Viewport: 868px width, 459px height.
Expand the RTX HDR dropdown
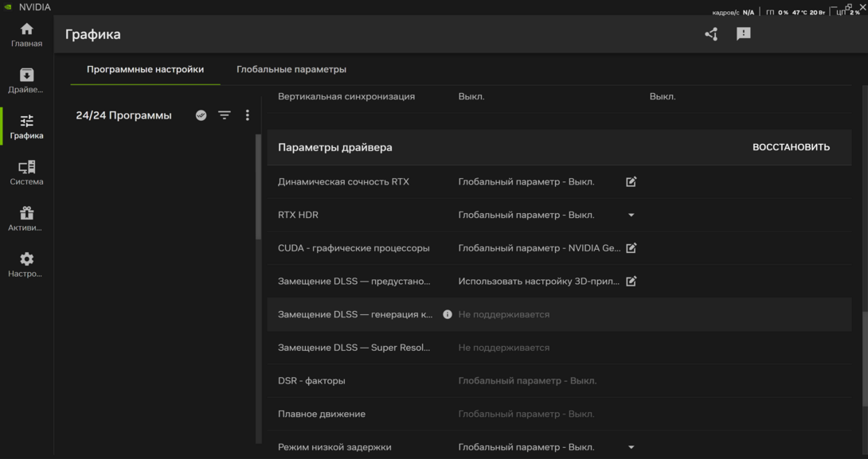point(631,215)
